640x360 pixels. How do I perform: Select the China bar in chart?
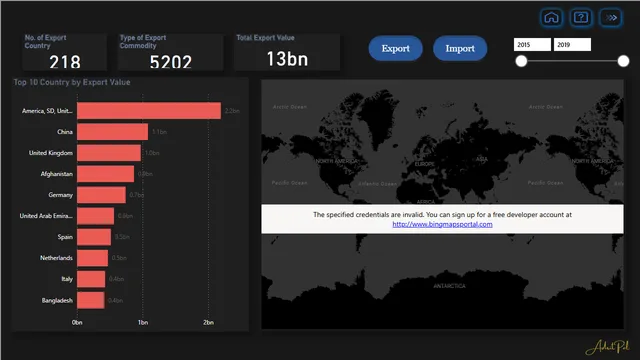click(x=113, y=132)
